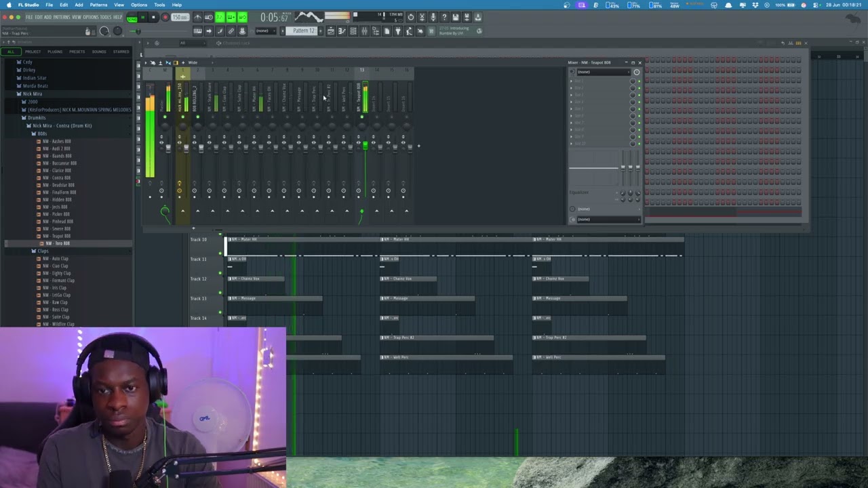The height and width of the screenshot is (488, 868).
Task: Select the NM - Contra 808 sample
Action: [x=58, y=178]
